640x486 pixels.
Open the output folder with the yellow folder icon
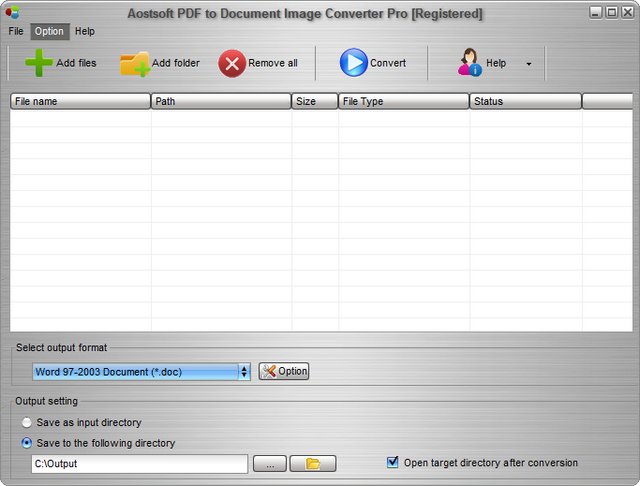[x=313, y=464]
